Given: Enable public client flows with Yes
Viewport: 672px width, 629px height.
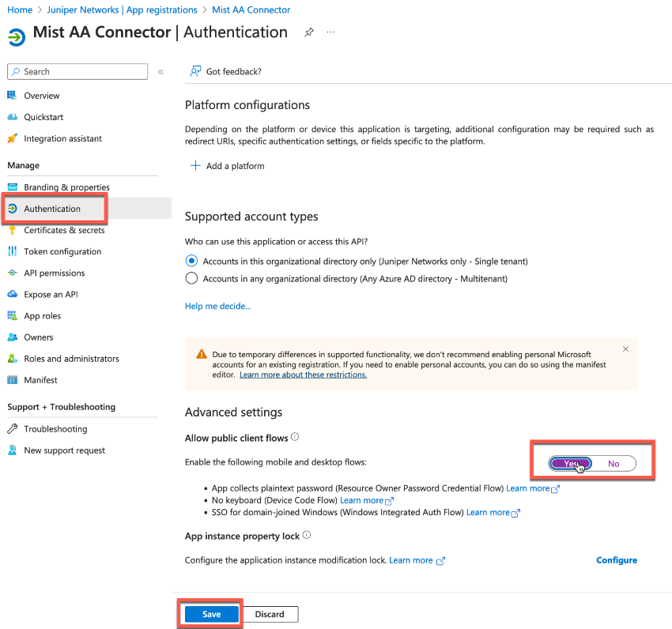Looking at the screenshot, I should [x=571, y=464].
